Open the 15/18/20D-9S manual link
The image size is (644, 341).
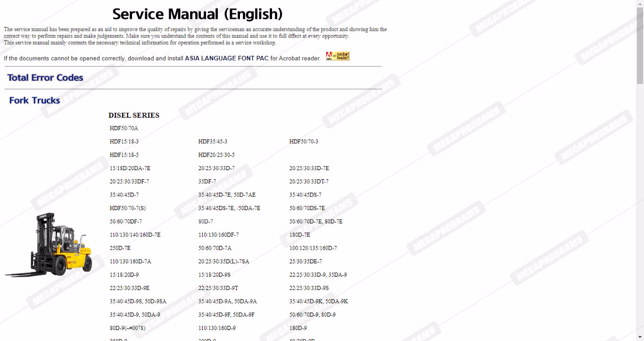click(x=215, y=275)
